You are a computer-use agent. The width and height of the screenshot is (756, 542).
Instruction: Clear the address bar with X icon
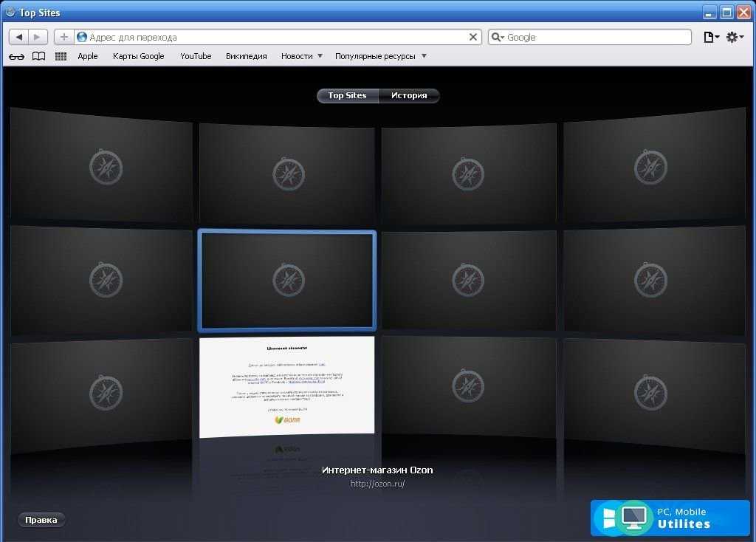click(x=473, y=37)
